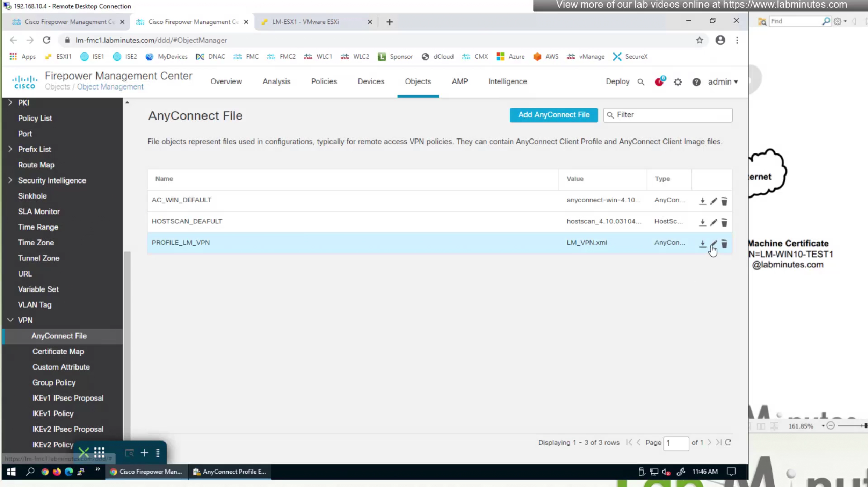Click the Deploy link

[617, 82]
